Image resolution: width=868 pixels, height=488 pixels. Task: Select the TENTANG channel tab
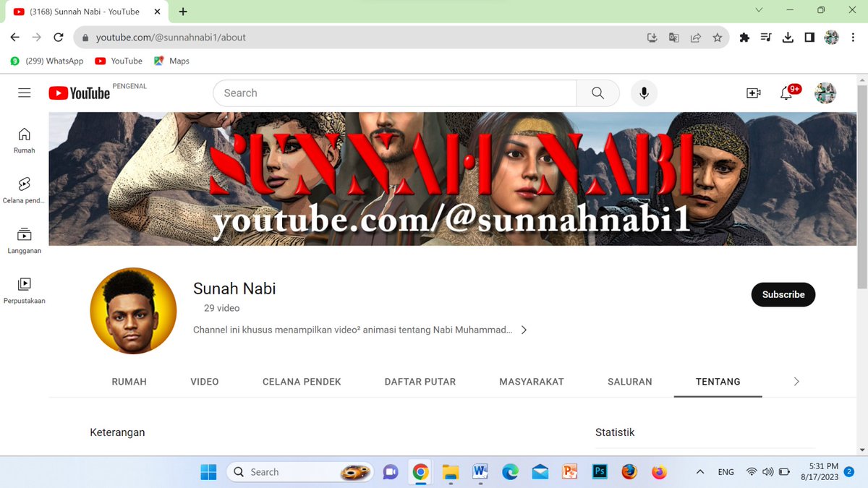(x=718, y=382)
